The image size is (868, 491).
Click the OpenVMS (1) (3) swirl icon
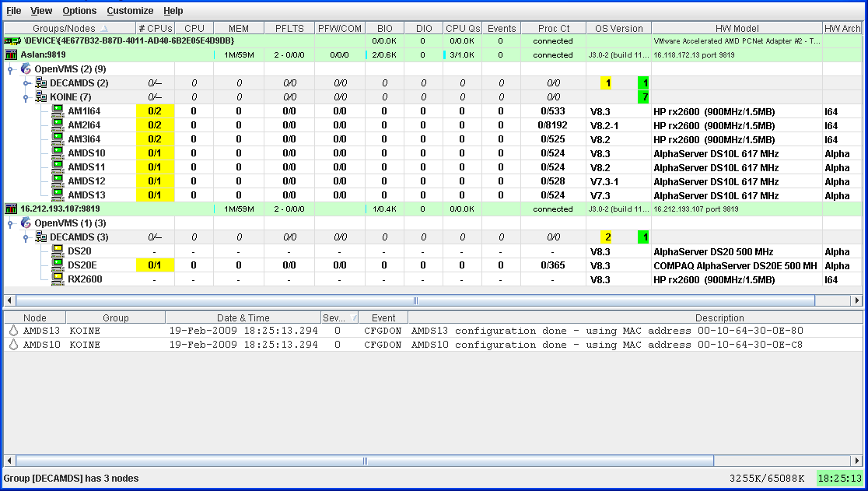click(26, 223)
